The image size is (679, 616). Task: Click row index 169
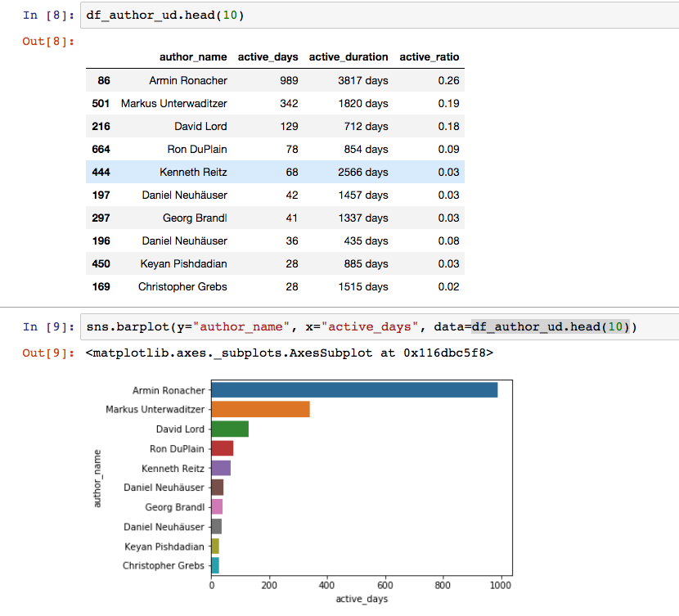click(101, 287)
